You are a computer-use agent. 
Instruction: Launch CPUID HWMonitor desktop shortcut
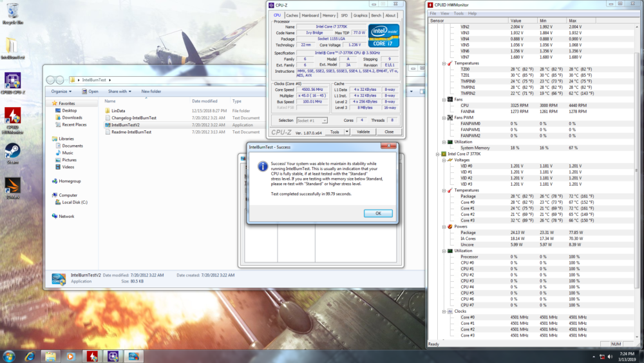coord(12,120)
